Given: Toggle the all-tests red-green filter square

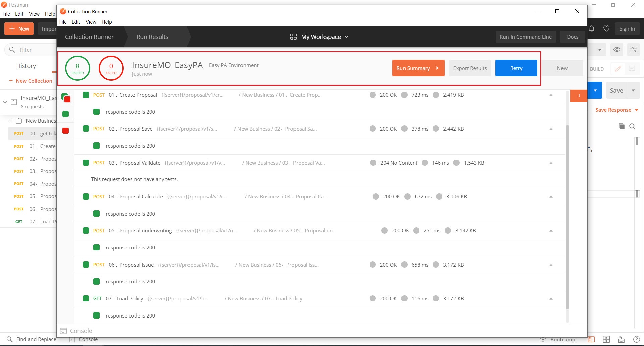Looking at the screenshot, I should 66,98.
